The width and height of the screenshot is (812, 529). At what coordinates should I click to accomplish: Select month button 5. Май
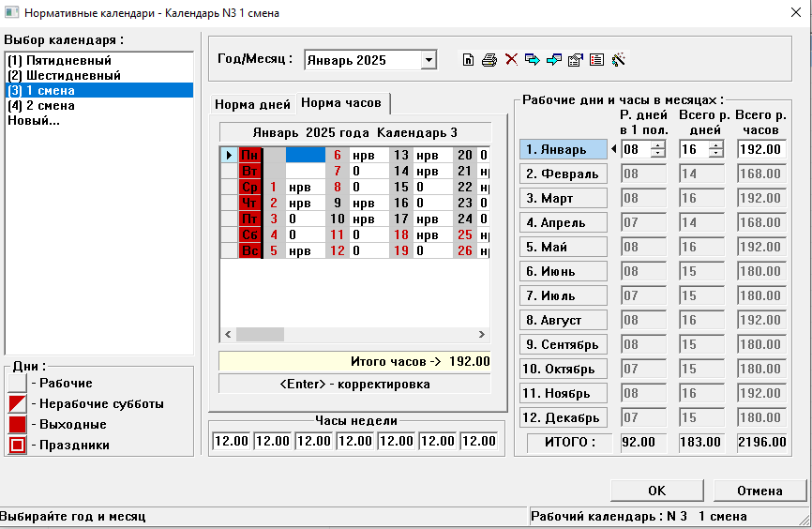(x=563, y=247)
